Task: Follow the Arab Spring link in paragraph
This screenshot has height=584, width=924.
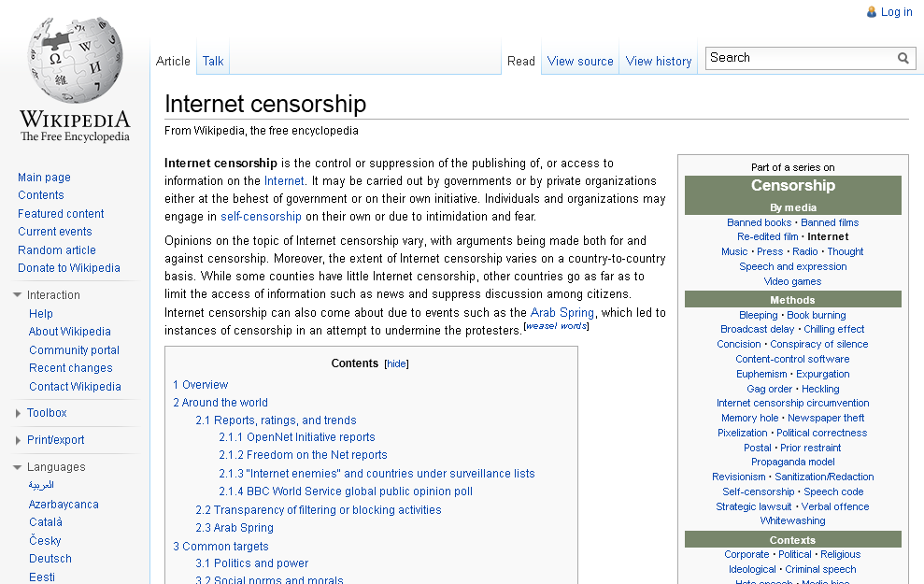Action: (x=562, y=312)
